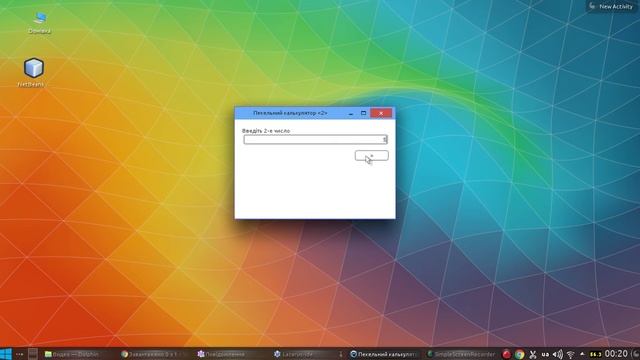Focus the second number input field

(x=315, y=140)
